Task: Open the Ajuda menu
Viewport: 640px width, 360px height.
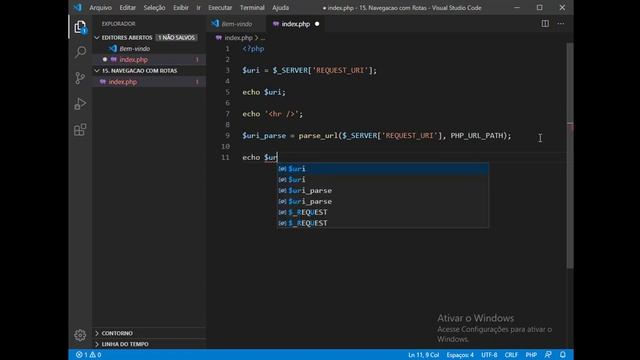Action: 280,8
